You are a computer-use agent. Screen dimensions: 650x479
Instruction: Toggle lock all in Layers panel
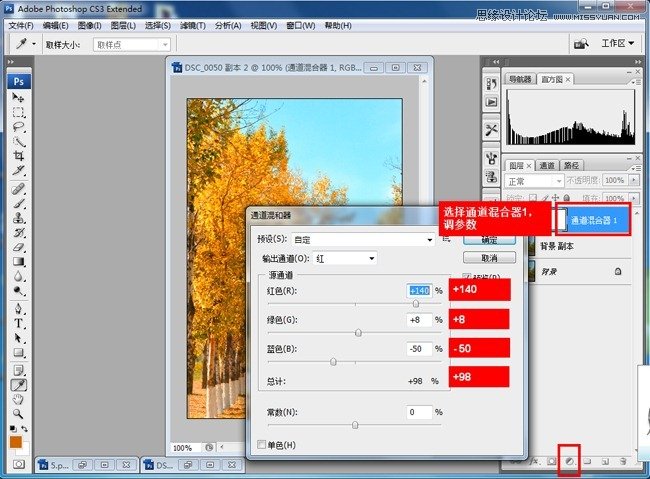click(x=567, y=198)
